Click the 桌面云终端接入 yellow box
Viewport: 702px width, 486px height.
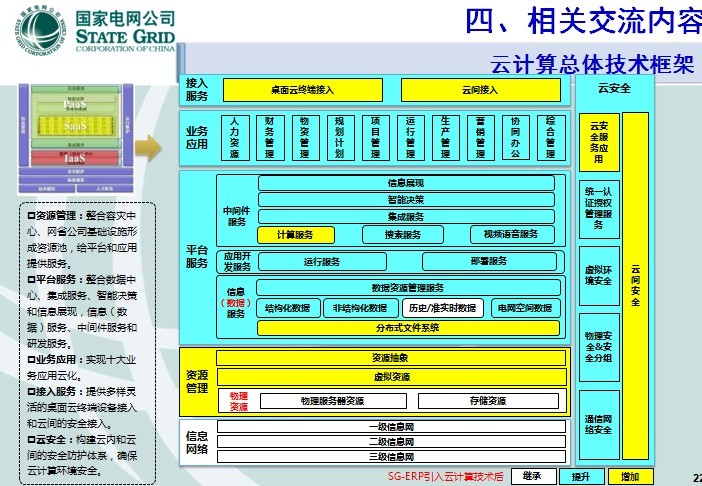pos(302,90)
